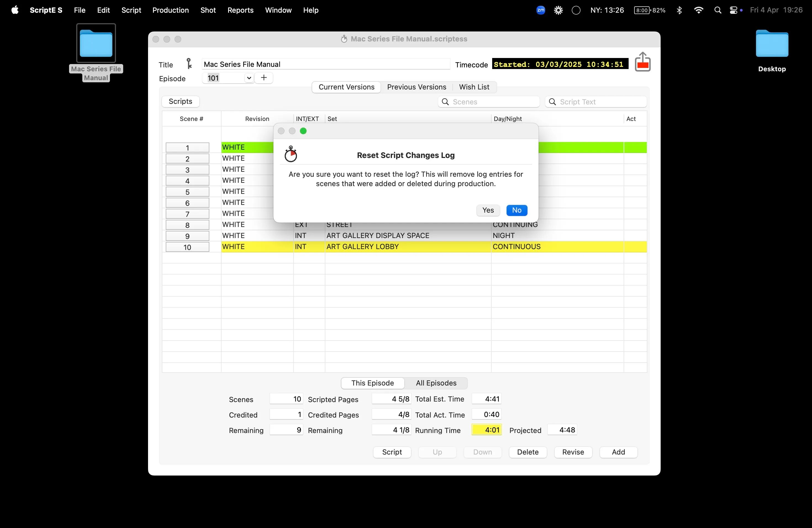Screen dimensions: 812x528
Task: Click No to cancel log reset
Action: point(516,210)
